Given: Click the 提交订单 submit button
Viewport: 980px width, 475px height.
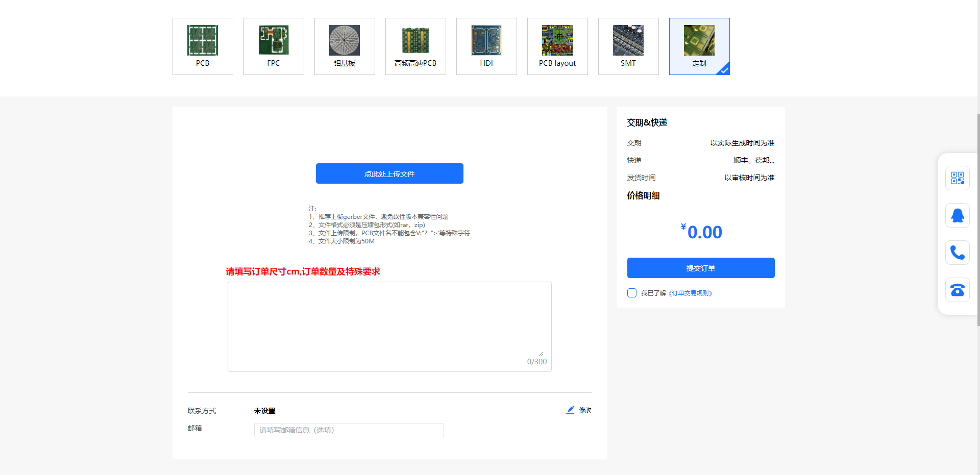Looking at the screenshot, I should point(700,268).
